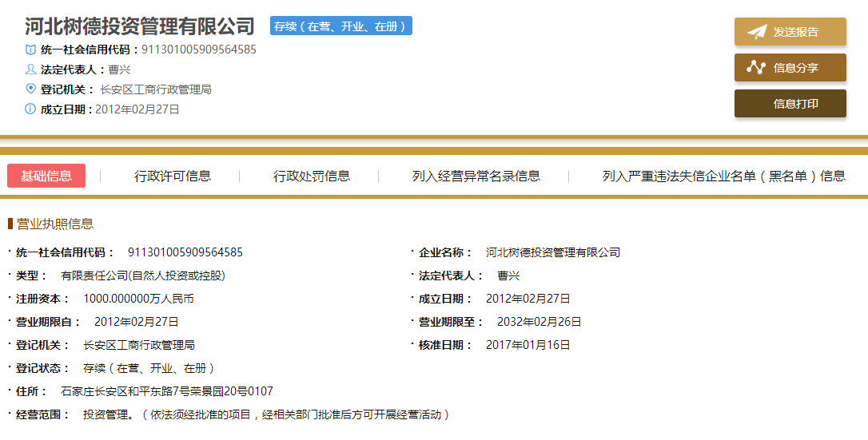Click the share icon on 信息分享
The width and height of the screenshot is (868, 440).
pos(756,68)
